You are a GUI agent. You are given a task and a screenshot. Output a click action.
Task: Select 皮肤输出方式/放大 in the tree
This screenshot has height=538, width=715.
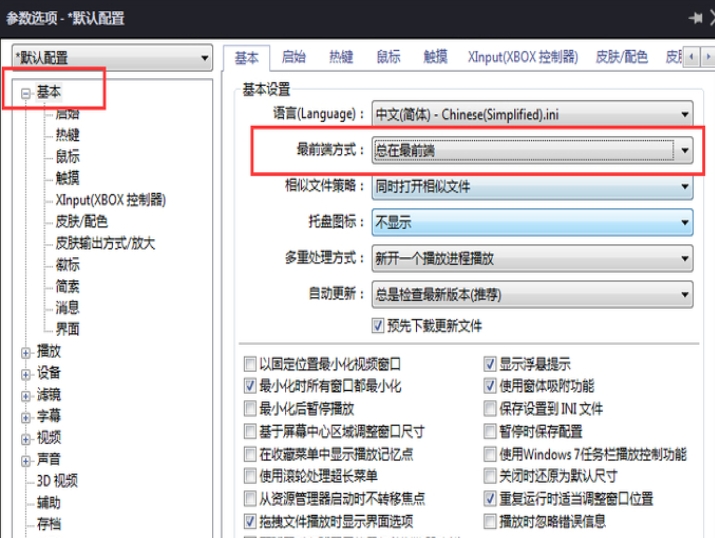coord(105,243)
